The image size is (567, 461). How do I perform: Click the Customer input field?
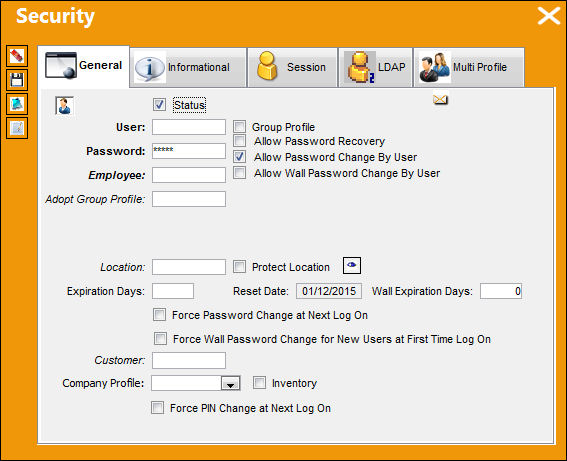(x=189, y=360)
